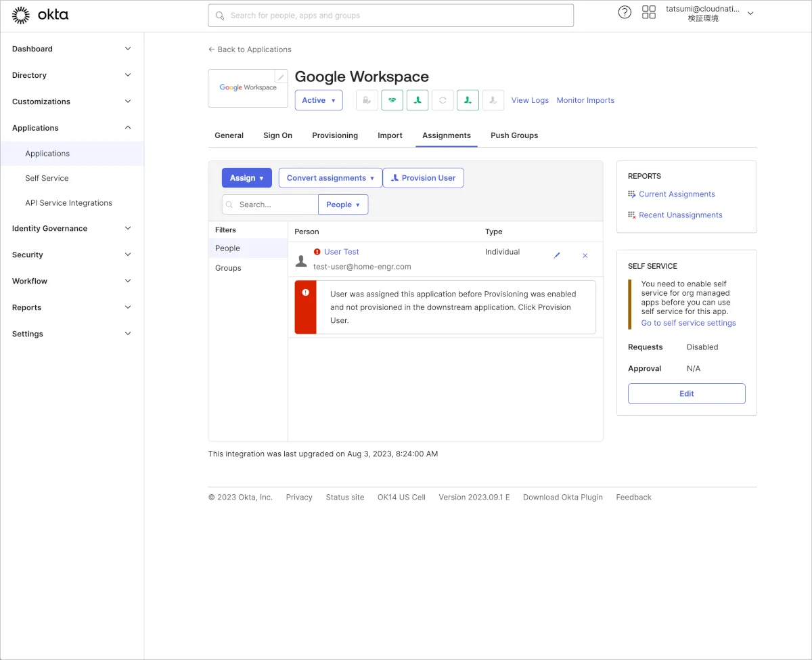The height and width of the screenshot is (660, 812).
Task: Open the People search filter dropdown
Action: pyautogui.click(x=343, y=204)
